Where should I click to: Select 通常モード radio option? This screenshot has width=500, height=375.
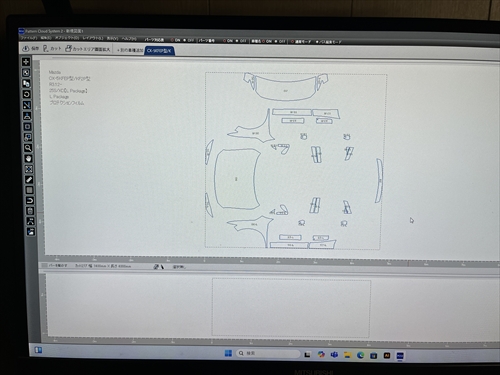[x=301, y=42]
